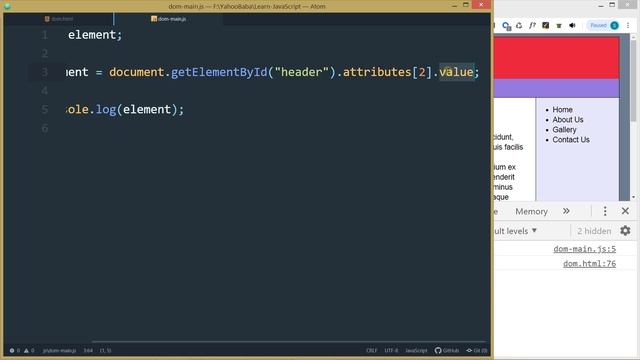Click the Contact Us link on the page

(x=571, y=140)
